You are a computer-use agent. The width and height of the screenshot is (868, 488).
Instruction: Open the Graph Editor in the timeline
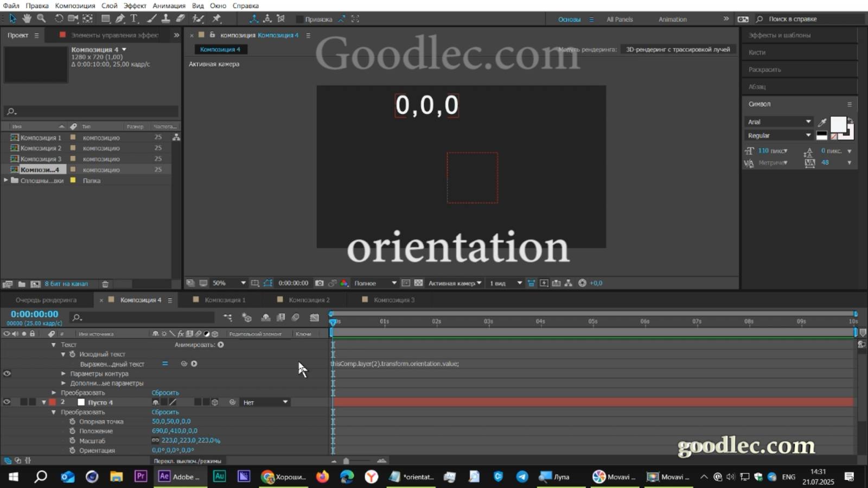point(315,318)
